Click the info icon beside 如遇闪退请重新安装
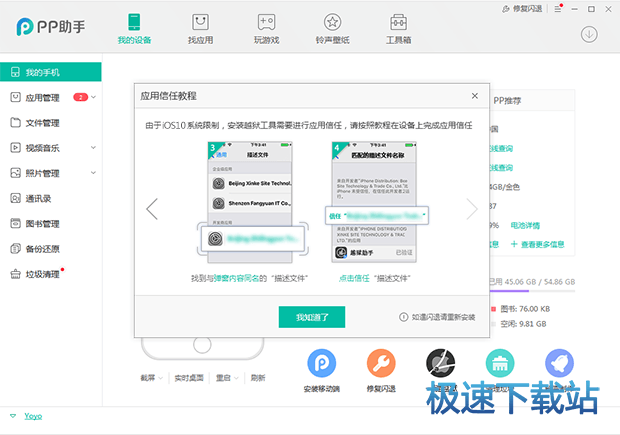 click(x=403, y=317)
